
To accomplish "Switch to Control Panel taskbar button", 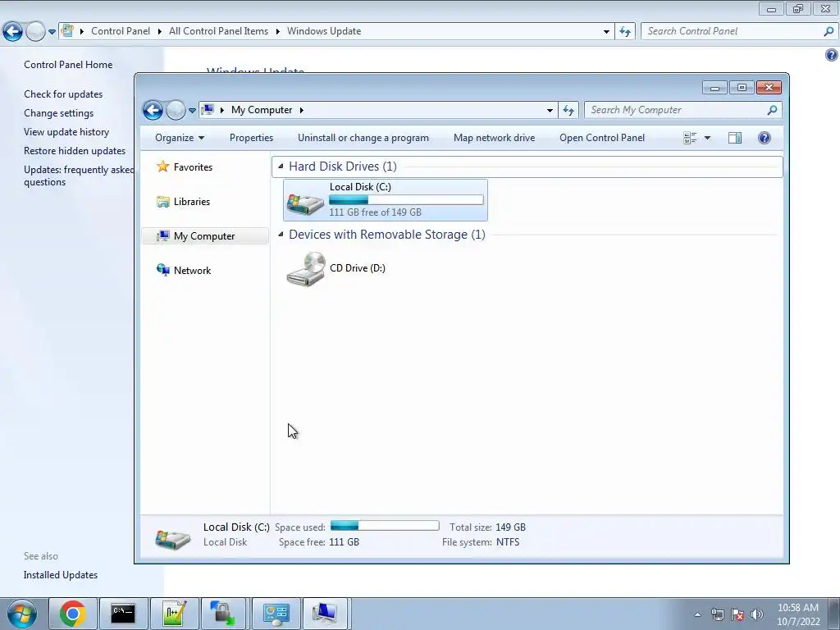I will [276, 614].
